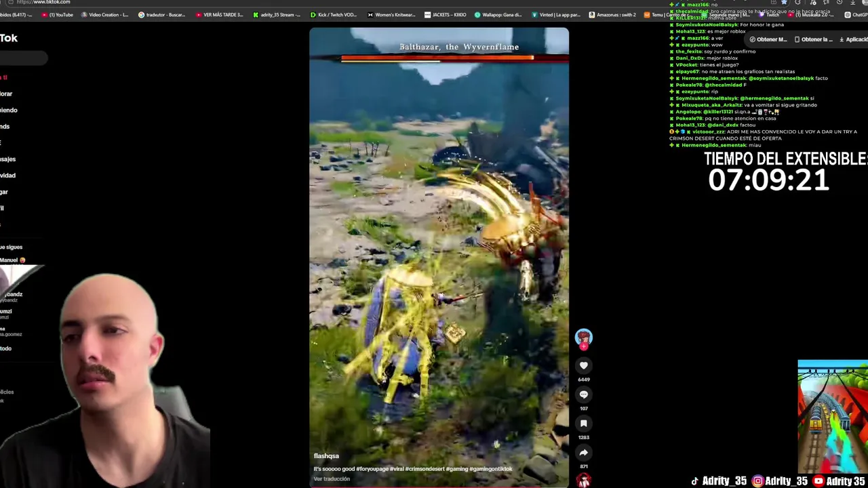
Task: Click Ver traducción under caption
Action: (x=332, y=479)
